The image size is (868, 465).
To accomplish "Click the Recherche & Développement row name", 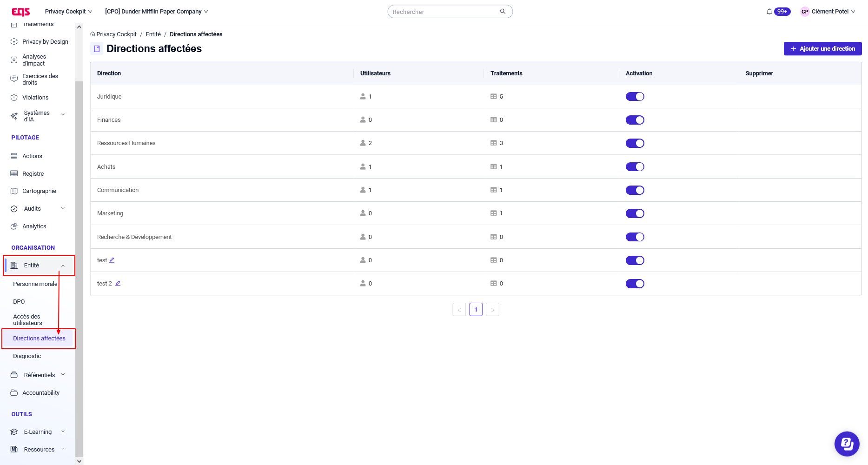I will (134, 237).
